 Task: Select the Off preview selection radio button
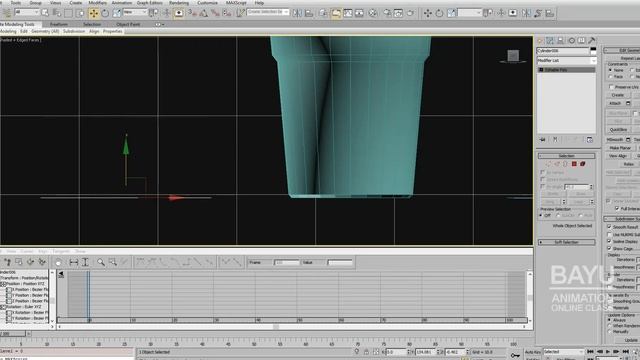pos(541,216)
